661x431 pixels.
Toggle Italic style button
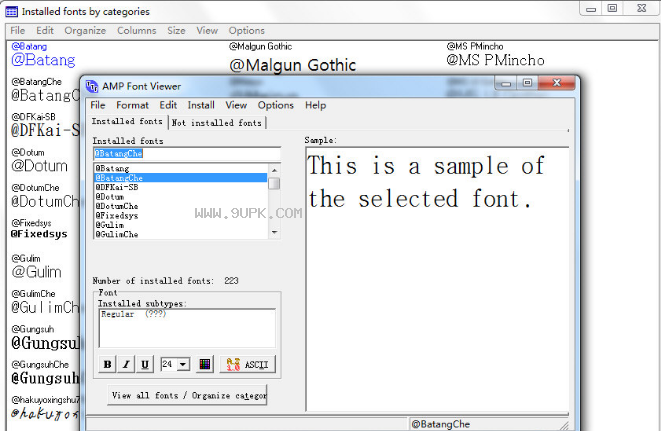click(126, 364)
